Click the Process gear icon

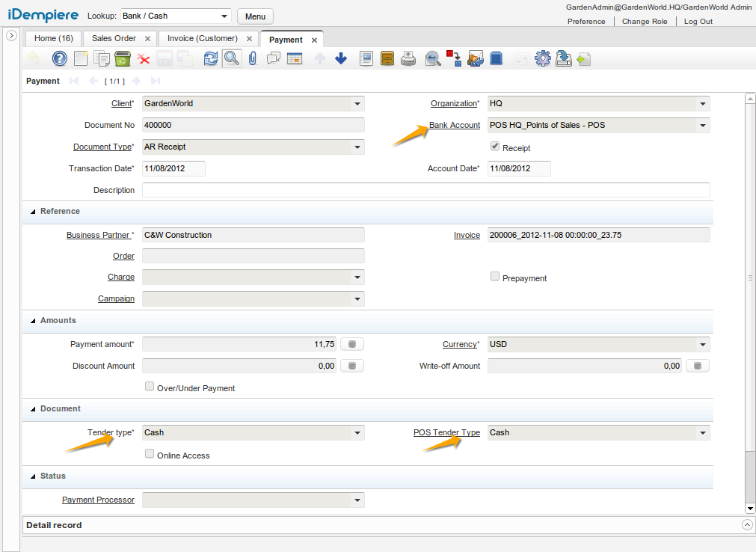(542, 58)
